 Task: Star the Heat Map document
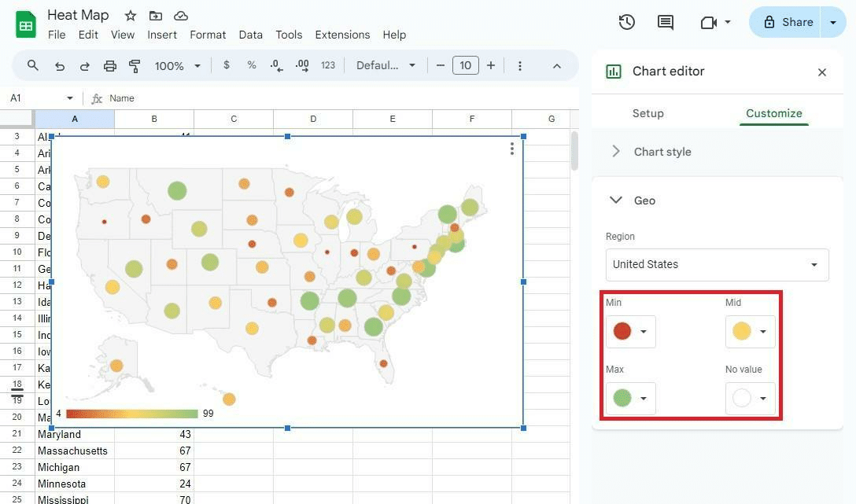click(130, 16)
